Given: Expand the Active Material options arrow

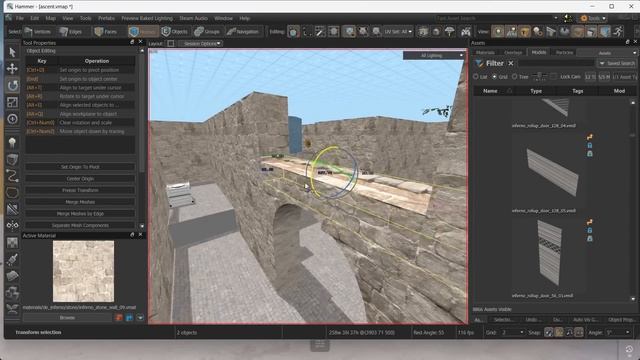Looking at the screenshot, I should (140, 317).
